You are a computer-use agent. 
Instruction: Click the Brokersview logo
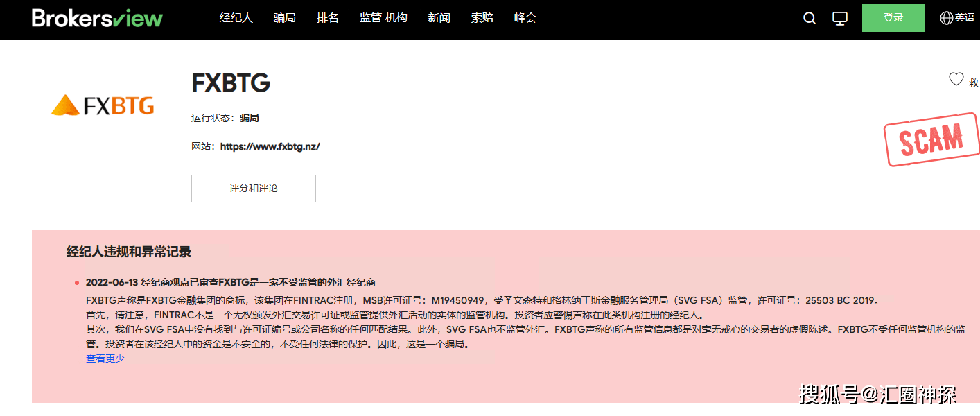click(97, 18)
